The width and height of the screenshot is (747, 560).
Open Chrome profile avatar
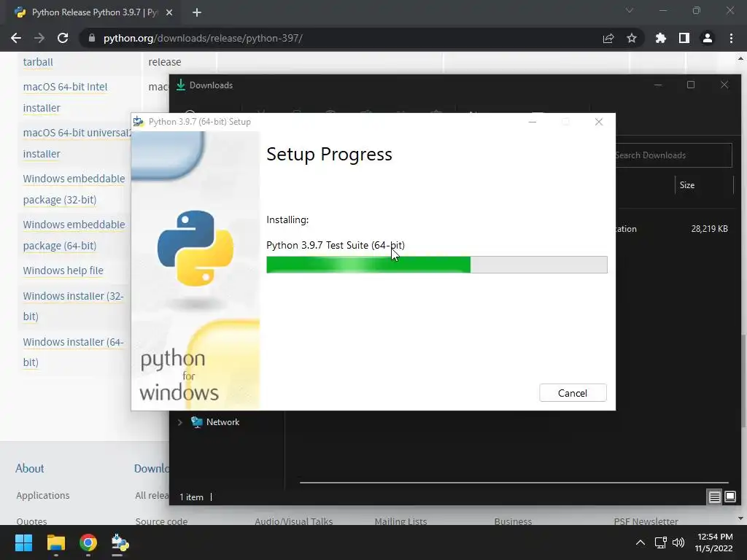pyautogui.click(x=708, y=38)
